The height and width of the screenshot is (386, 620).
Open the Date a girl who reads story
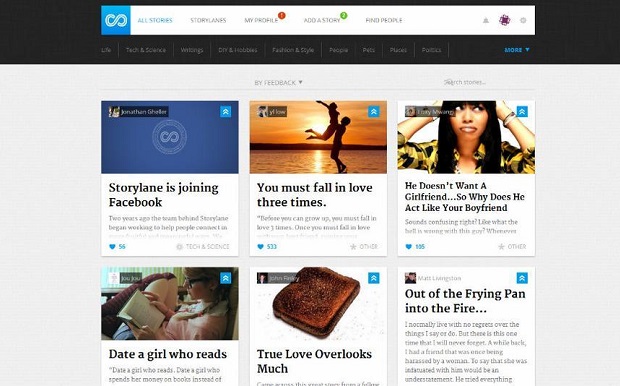click(x=168, y=354)
